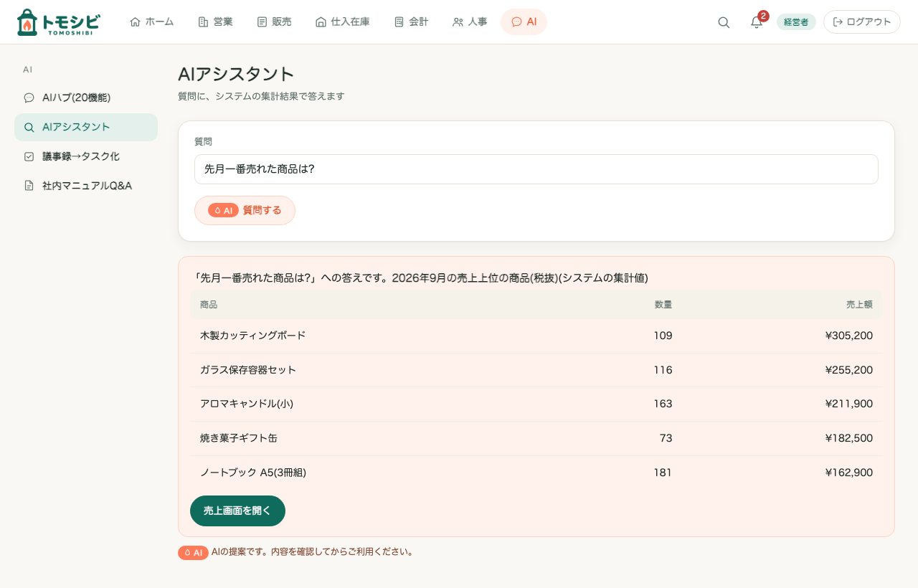
Task: Select the 焼き菓子ギフト缶 product name
Action: point(238,438)
